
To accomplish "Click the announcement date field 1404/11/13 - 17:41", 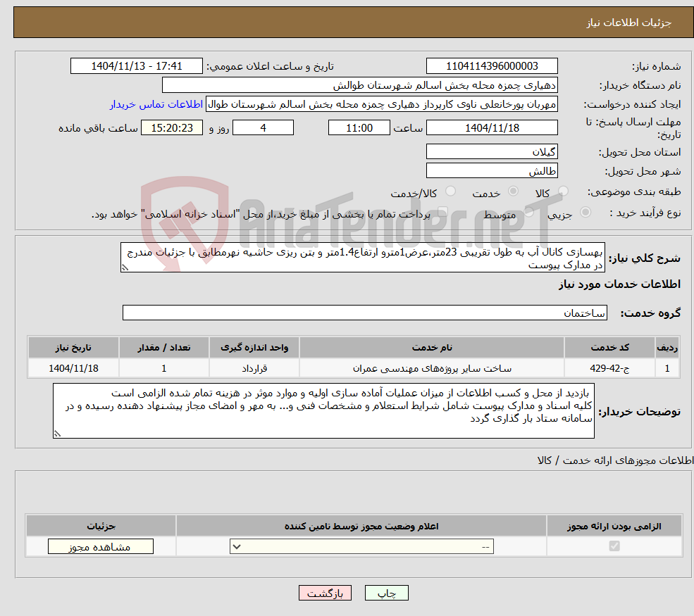I will (136, 66).
